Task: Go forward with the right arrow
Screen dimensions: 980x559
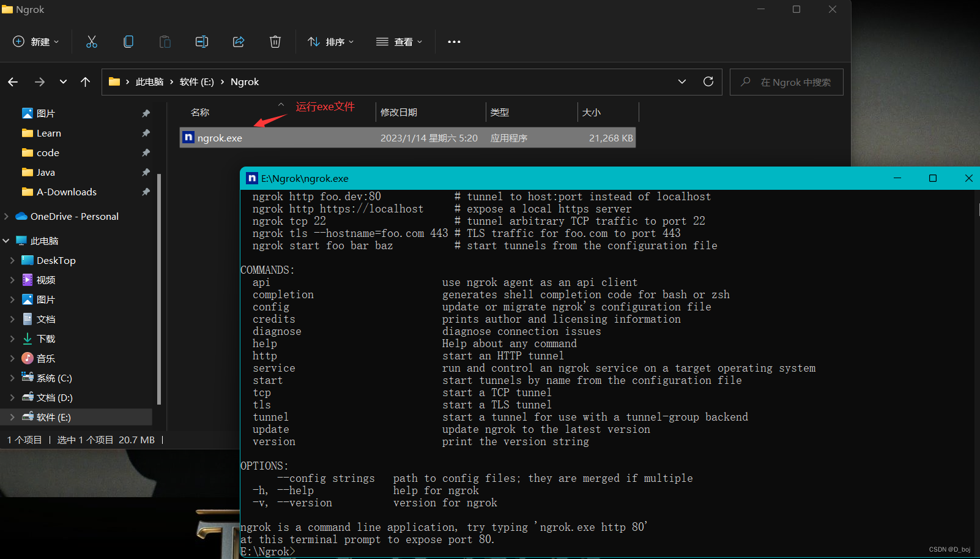Action: (x=40, y=81)
